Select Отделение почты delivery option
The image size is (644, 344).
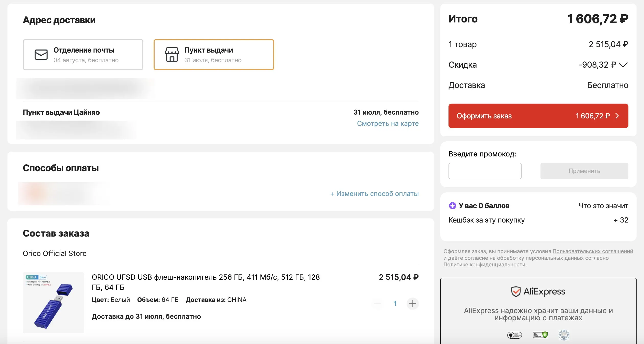point(83,55)
